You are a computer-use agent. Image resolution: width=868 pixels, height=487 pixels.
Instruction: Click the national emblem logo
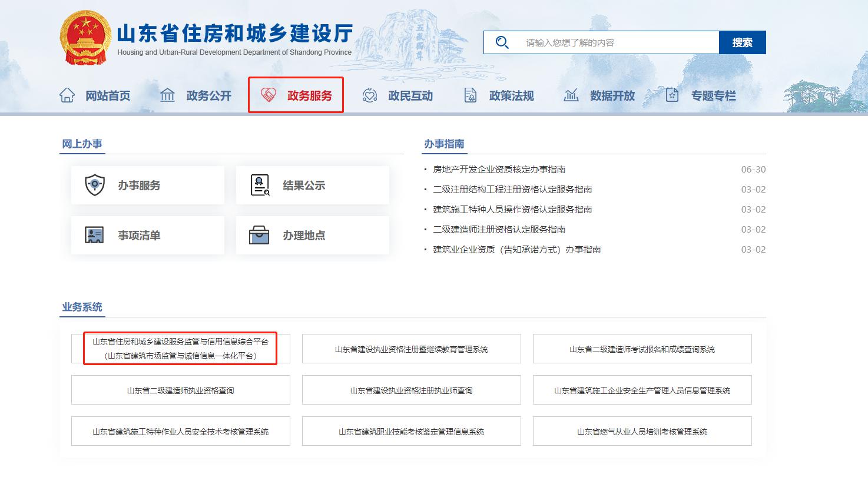[85, 38]
